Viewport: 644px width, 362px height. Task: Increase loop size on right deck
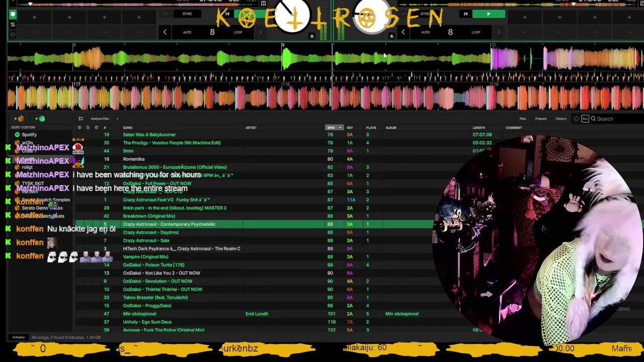point(498,32)
